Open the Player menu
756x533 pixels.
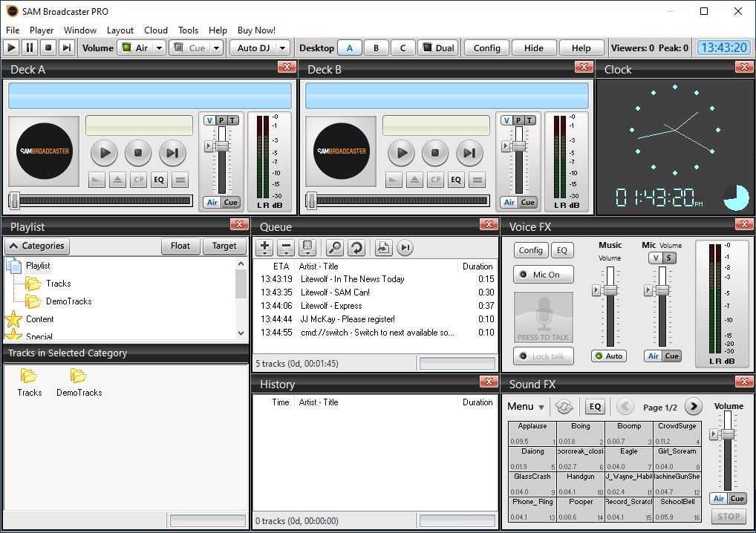point(42,30)
